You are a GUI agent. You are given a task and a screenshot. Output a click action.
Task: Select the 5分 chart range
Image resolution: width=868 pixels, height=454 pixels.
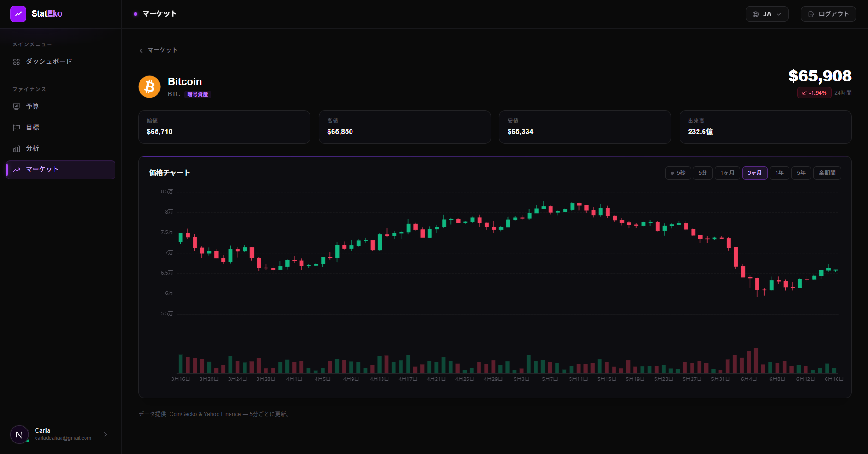[x=703, y=173]
